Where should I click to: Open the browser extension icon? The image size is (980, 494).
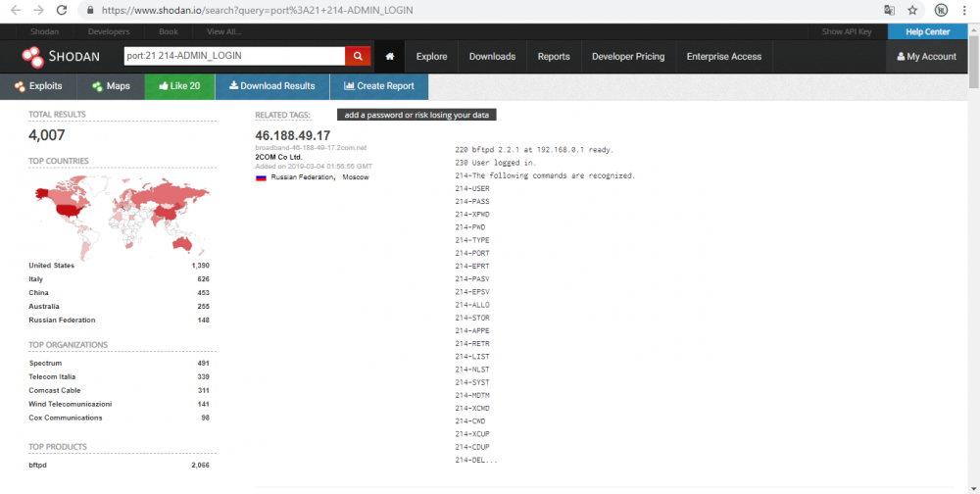[x=941, y=10]
